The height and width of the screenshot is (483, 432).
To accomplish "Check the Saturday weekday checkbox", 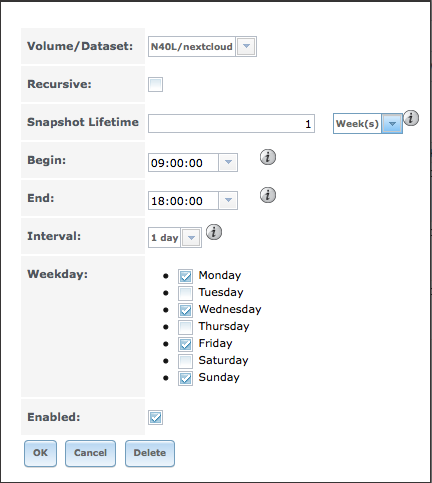I will [185, 361].
